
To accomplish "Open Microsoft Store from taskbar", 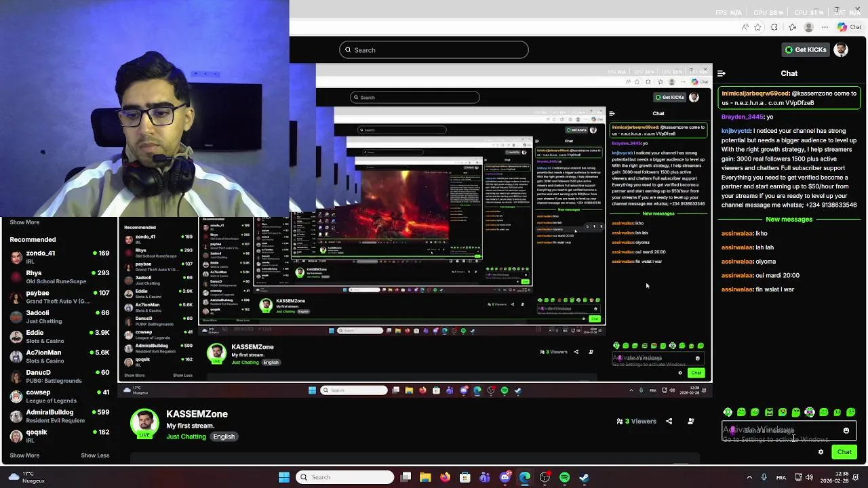I will pos(465,477).
